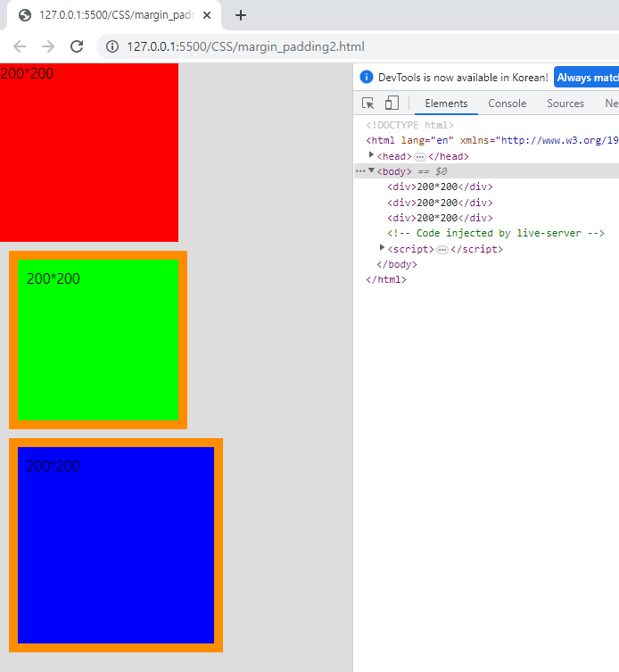
Task: Click the green 200*200 box
Action: 98,340
